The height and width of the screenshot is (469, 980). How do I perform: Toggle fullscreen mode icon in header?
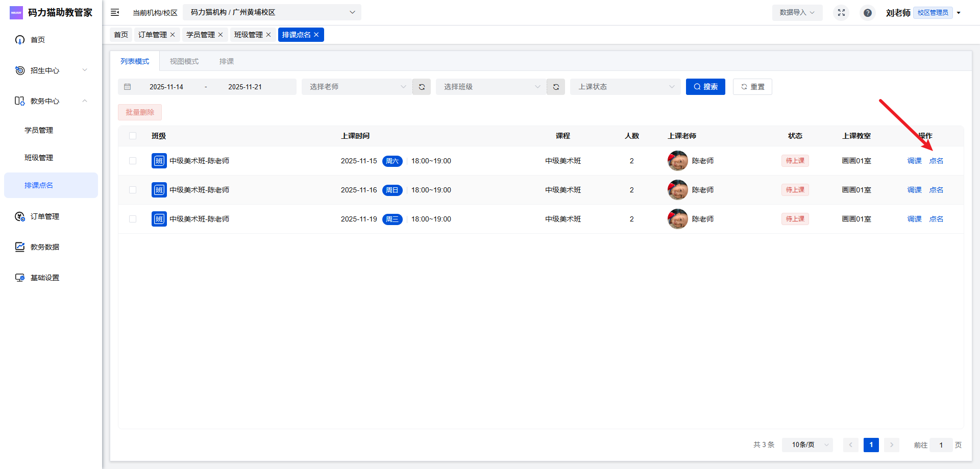pyautogui.click(x=841, y=13)
